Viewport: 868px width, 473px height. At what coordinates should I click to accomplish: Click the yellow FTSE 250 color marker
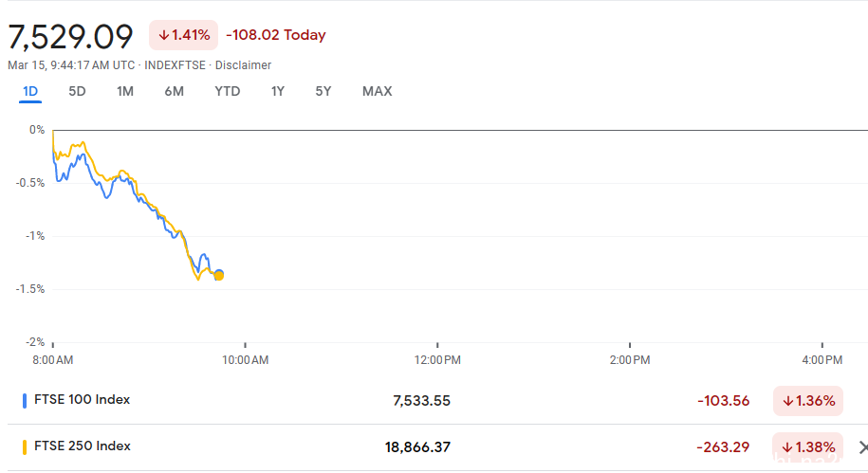pos(25,447)
